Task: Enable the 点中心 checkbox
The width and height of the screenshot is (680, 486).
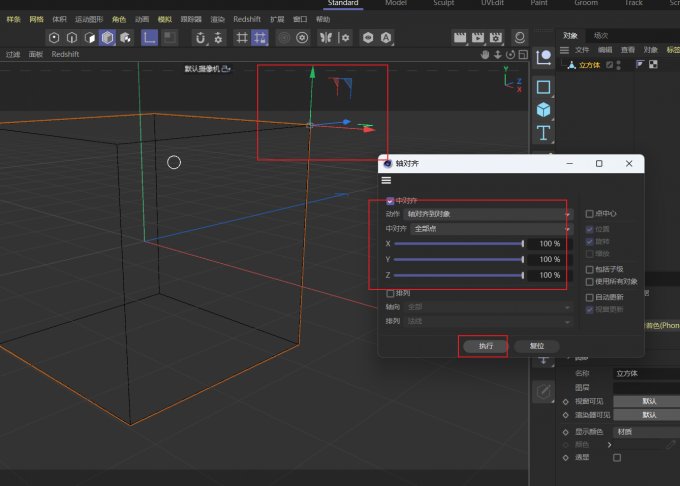Action: coord(589,214)
